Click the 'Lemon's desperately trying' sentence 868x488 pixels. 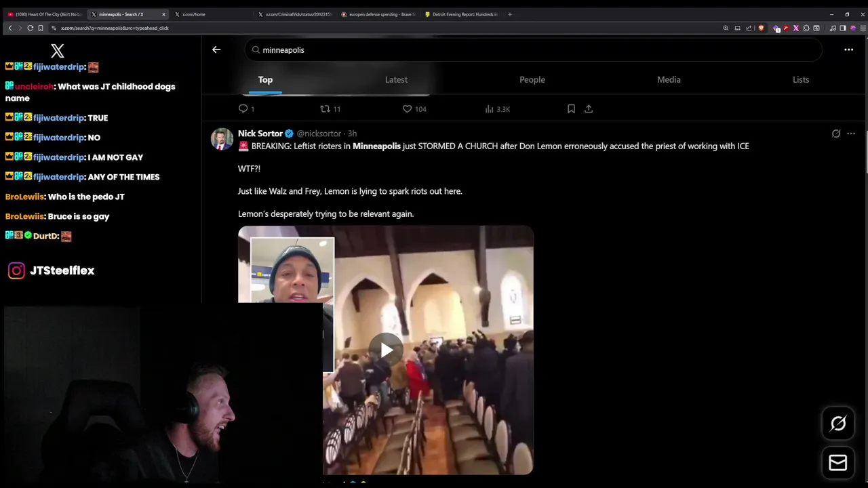325,213
